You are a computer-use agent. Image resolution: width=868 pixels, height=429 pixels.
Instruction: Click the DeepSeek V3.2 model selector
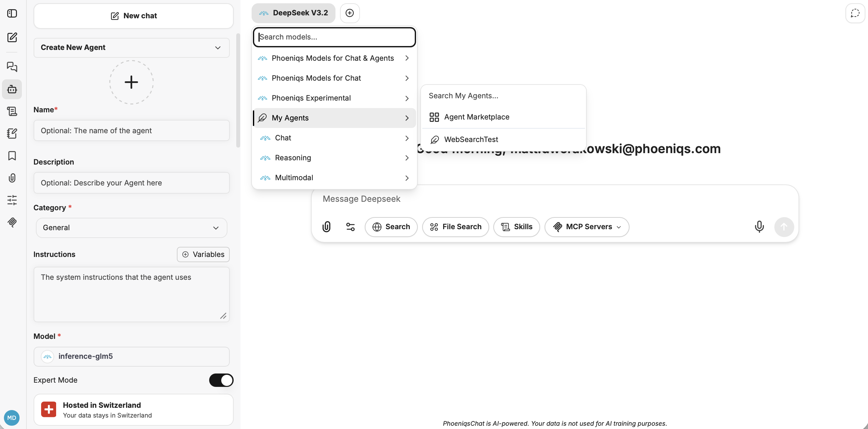click(x=293, y=13)
